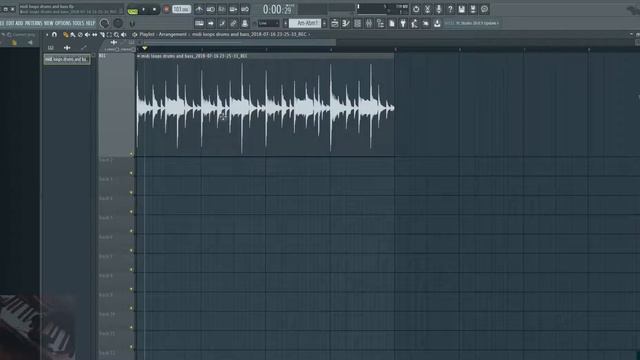Click arrow left of pattern selector

(285, 23)
